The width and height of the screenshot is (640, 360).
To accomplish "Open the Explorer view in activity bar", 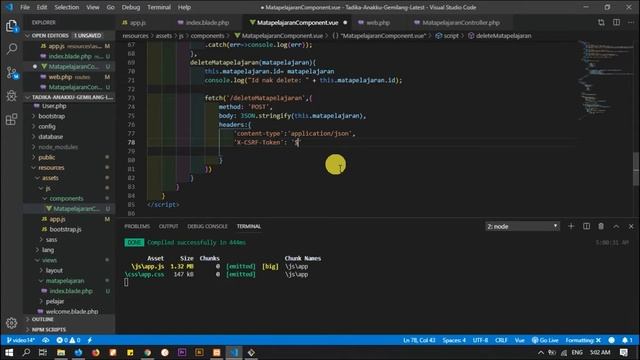I will (11, 26).
